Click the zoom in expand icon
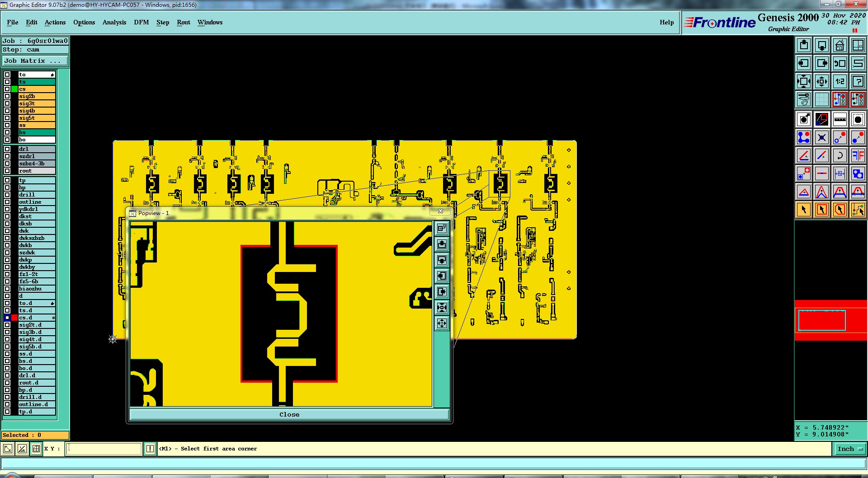 pos(804,81)
